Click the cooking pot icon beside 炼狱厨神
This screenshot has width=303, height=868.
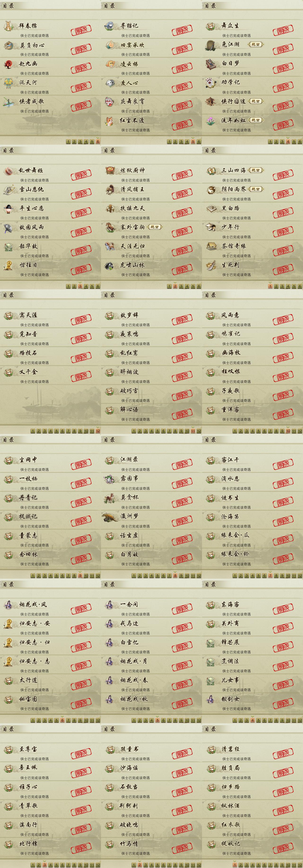coord(110,171)
